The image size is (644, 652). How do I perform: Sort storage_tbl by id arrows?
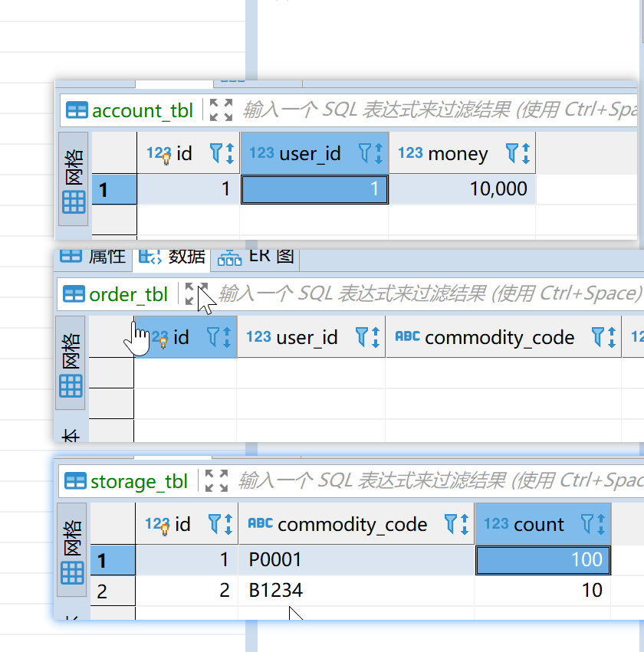[x=228, y=524]
